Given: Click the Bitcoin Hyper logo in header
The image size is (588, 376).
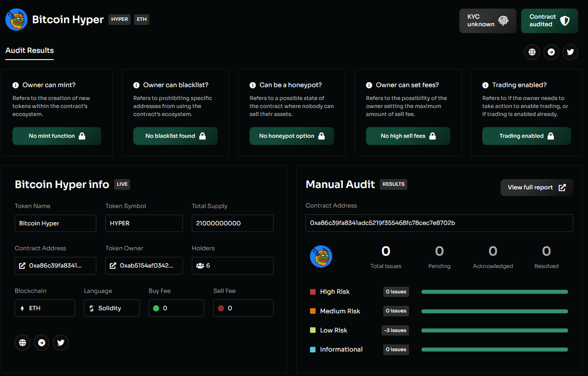Looking at the screenshot, I should (x=16, y=20).
